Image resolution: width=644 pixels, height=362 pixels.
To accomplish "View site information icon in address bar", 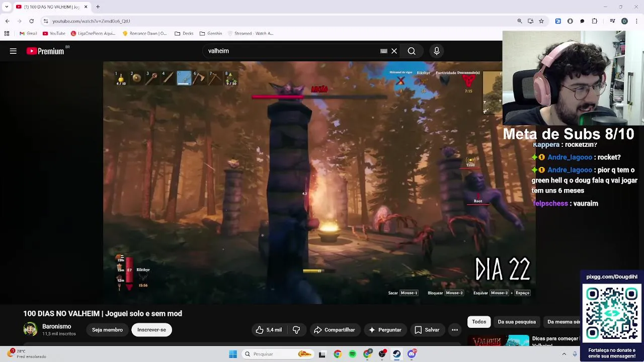I will (46, 21).
